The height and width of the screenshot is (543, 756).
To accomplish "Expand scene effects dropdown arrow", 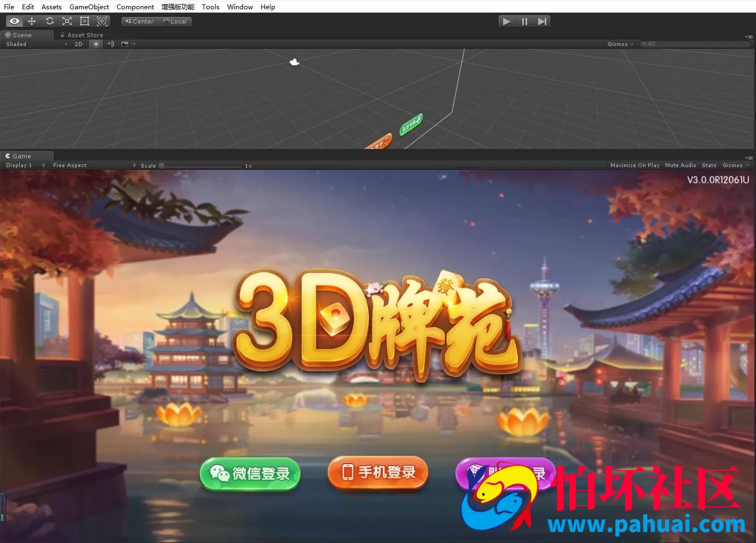I will click(134, 44).
